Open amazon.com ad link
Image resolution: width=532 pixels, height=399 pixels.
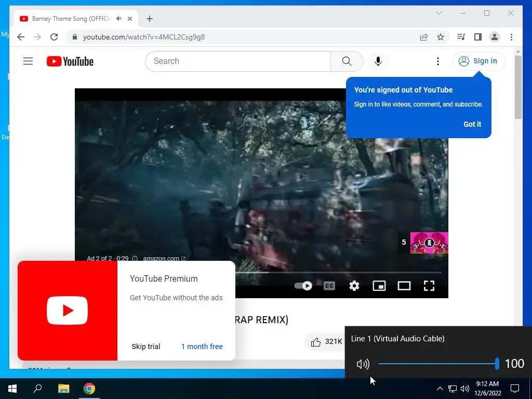pyautogui.click(x=164, y=258)
